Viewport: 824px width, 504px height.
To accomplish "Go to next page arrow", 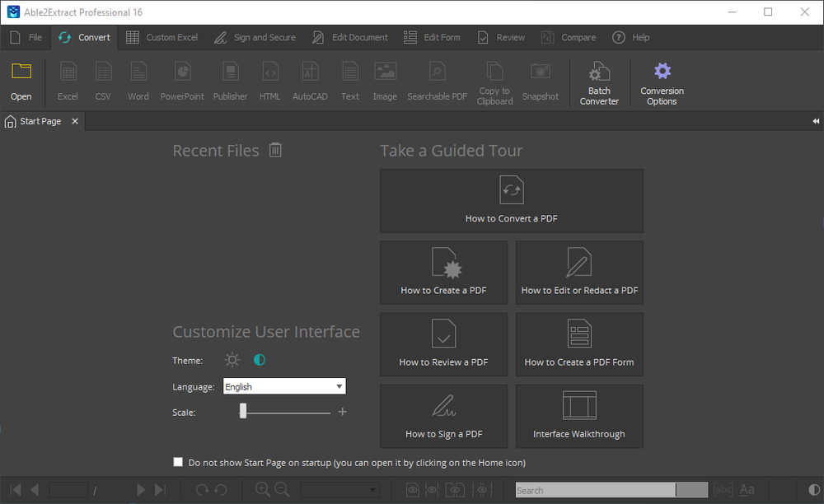I will coord(140,490).
